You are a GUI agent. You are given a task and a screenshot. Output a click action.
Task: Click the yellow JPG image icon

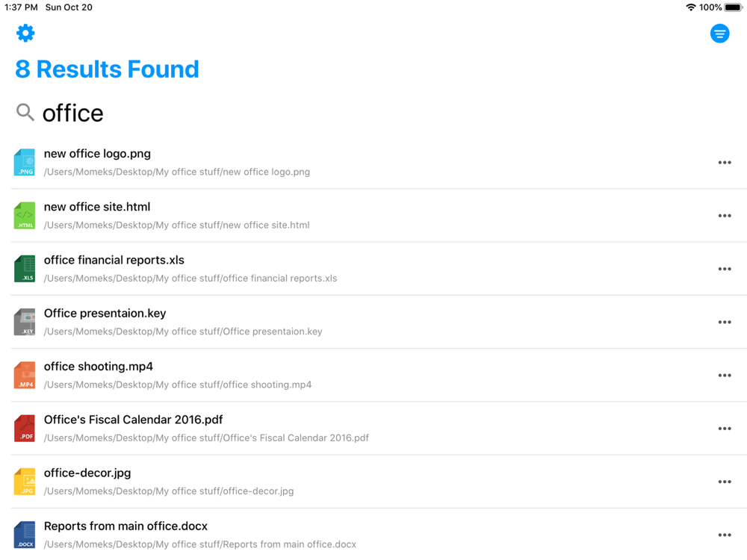(25, 482)
